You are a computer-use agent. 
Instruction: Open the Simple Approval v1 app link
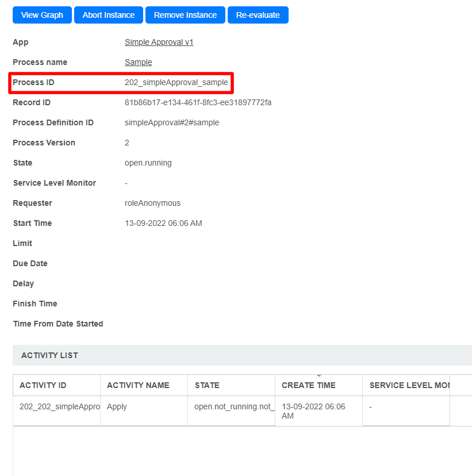coord(159,43)
